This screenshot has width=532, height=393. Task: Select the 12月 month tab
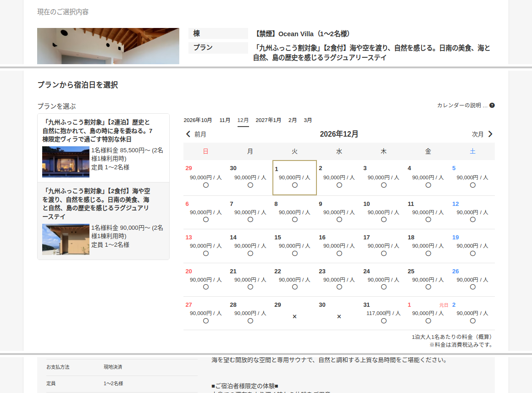[243, 120]
